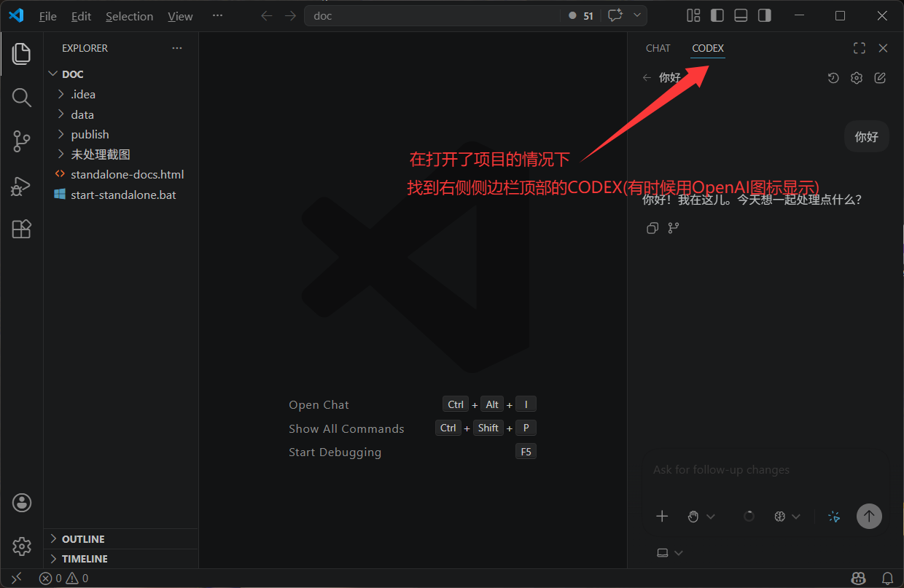904x588 pixels.
Task: Toggle the Panel visibility icon
Action: point(740,15)
